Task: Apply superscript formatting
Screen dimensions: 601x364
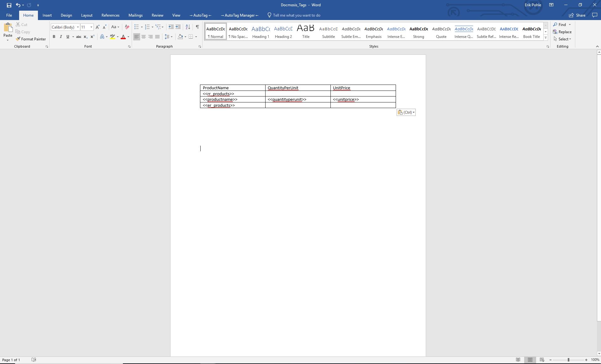Action: [x=92, y=37]
